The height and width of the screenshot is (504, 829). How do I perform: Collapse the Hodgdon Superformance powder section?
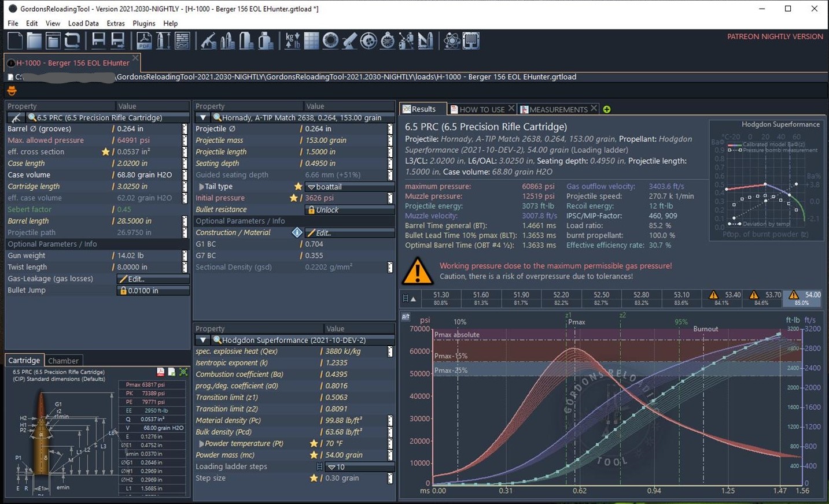click(x=202, y=340)
